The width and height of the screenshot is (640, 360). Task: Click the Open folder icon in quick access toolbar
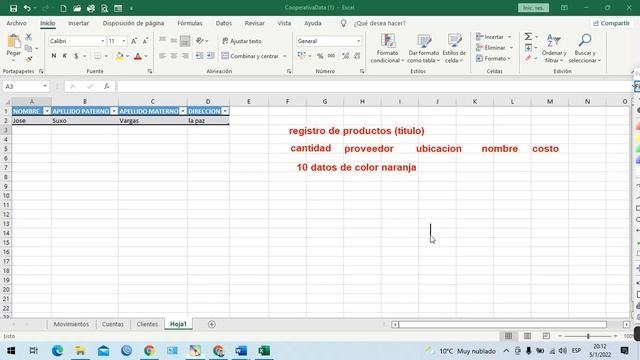[77, 8]
